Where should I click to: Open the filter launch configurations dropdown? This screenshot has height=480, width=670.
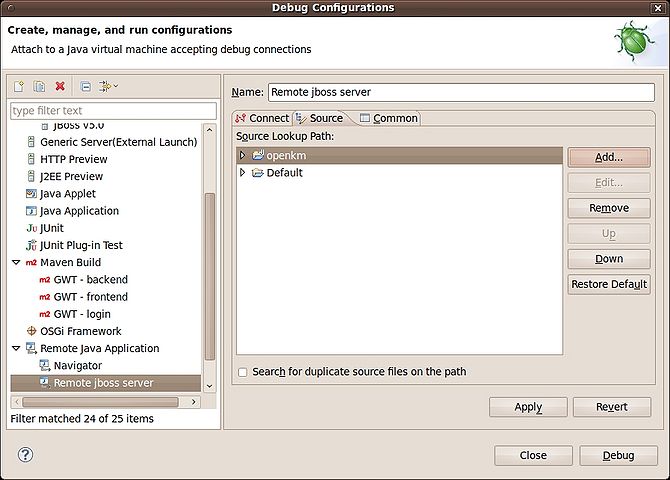tap(109, 86)
